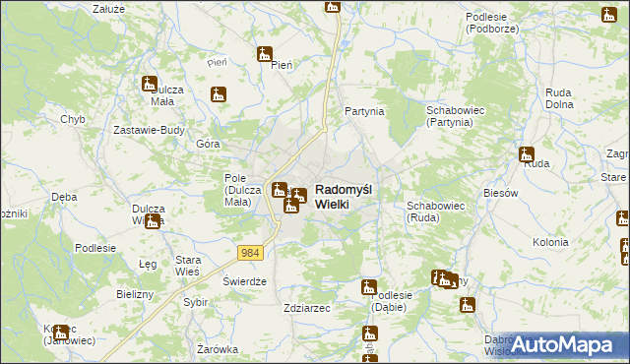Image resolution: width=630 pixels, height=364 pixels.
Task: Click church icon at Koniec (Janowiec)
Action: tap(61, 333)
